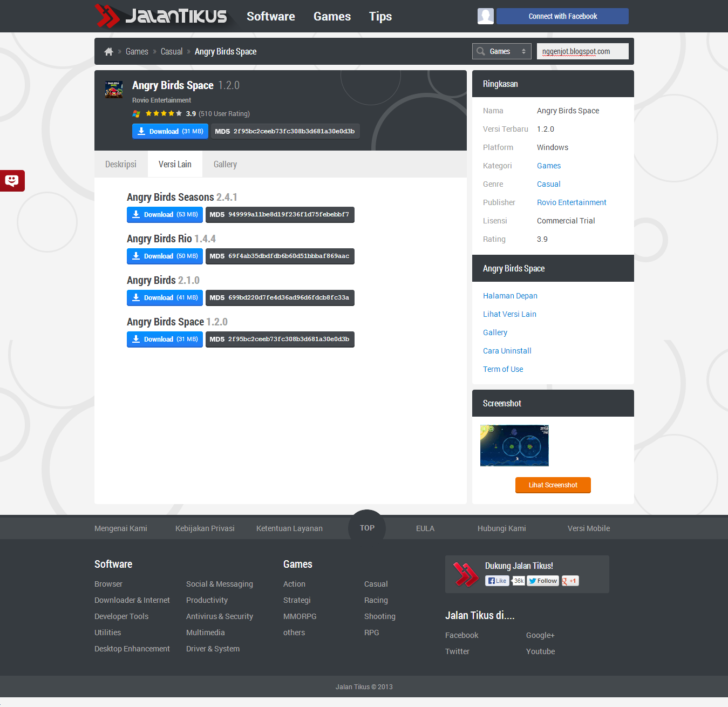Viewport: 728px width, 707px height.
Task: Click the search input field
Action: 583,51
